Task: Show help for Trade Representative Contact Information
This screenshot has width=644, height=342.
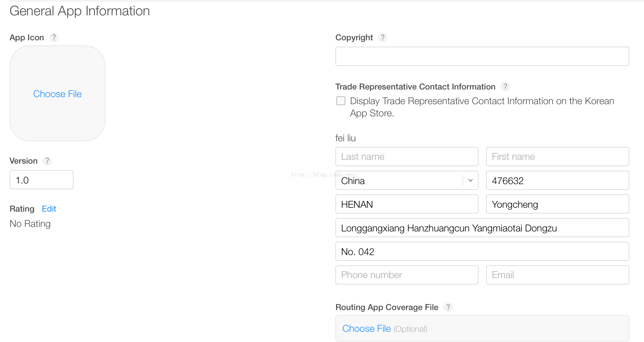Action: tap(505, 87)
